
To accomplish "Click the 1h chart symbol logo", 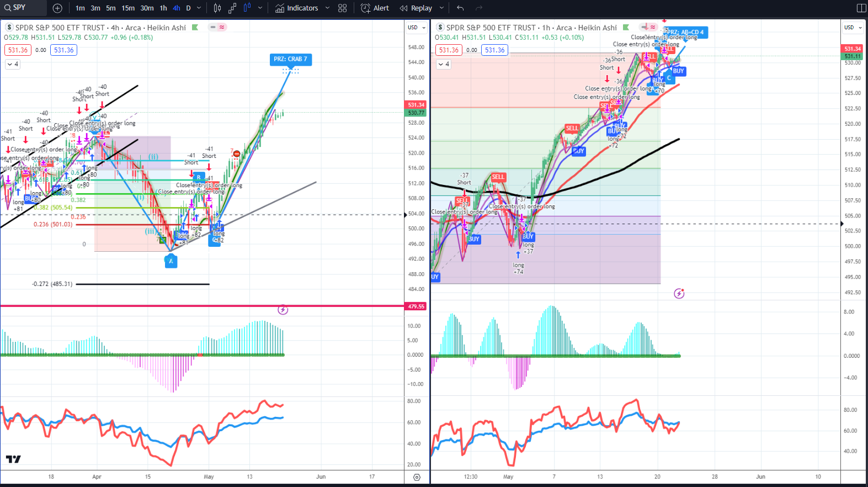I will [440, 28].
